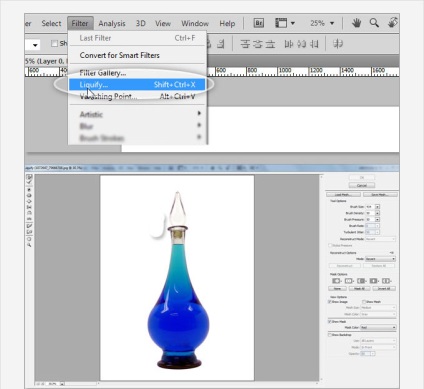424x389 pixels.
Task: Open the Select menu
Action: [51, 23]
